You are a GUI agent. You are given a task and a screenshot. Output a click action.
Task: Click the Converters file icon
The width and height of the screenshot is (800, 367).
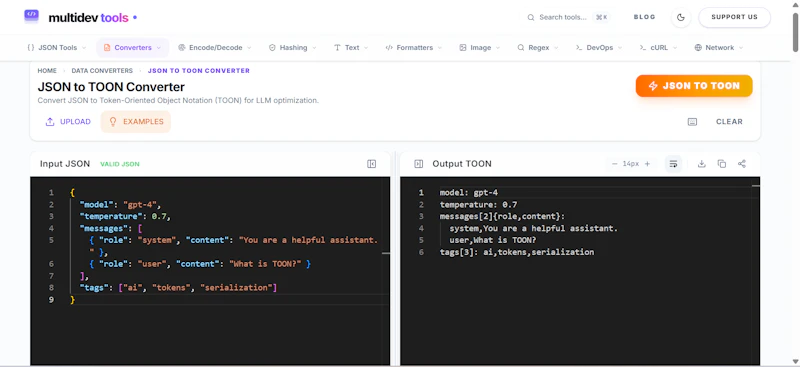[107, 47]
